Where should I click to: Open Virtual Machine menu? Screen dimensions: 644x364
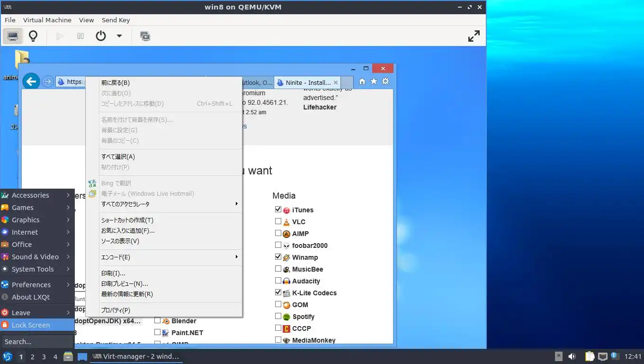click(47, 20)
